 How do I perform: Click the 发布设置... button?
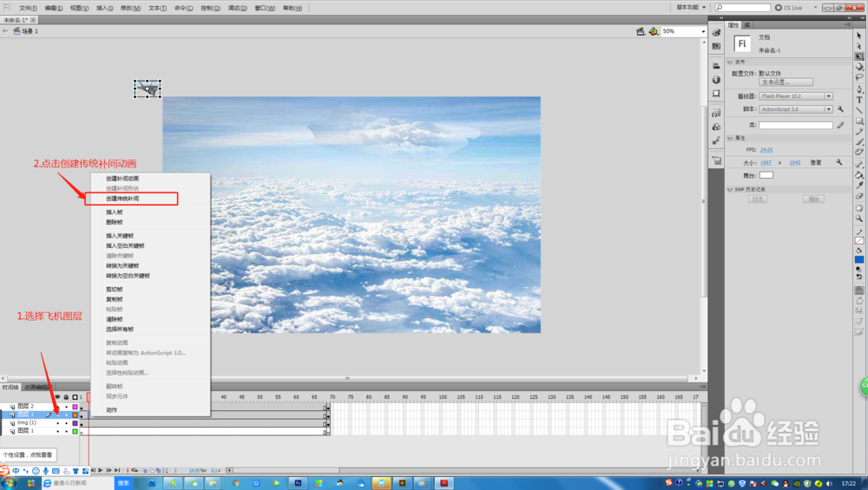pos(786,82)
